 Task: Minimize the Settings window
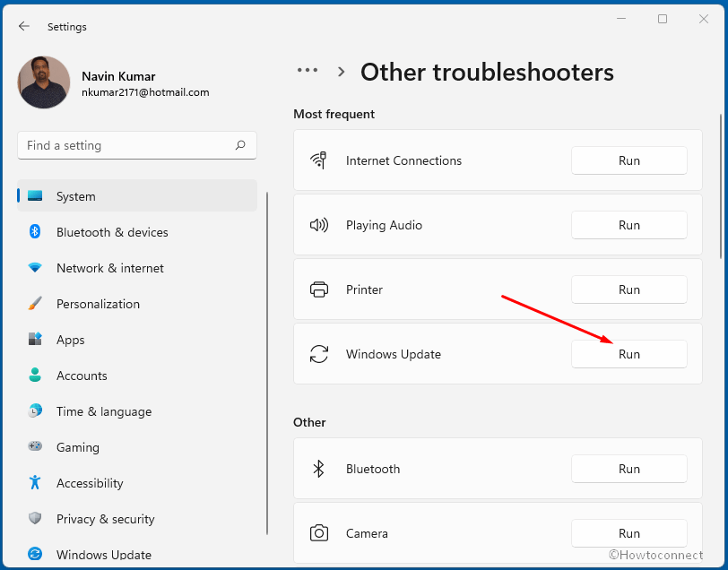(621, 19)
